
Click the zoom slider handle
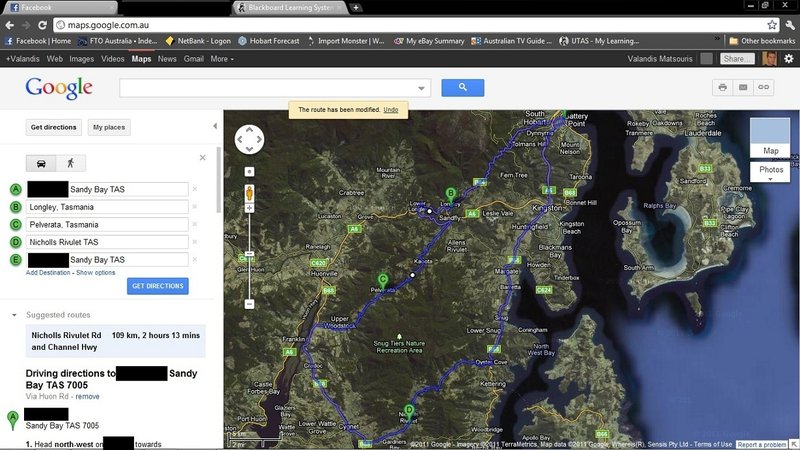pos(249,254)
